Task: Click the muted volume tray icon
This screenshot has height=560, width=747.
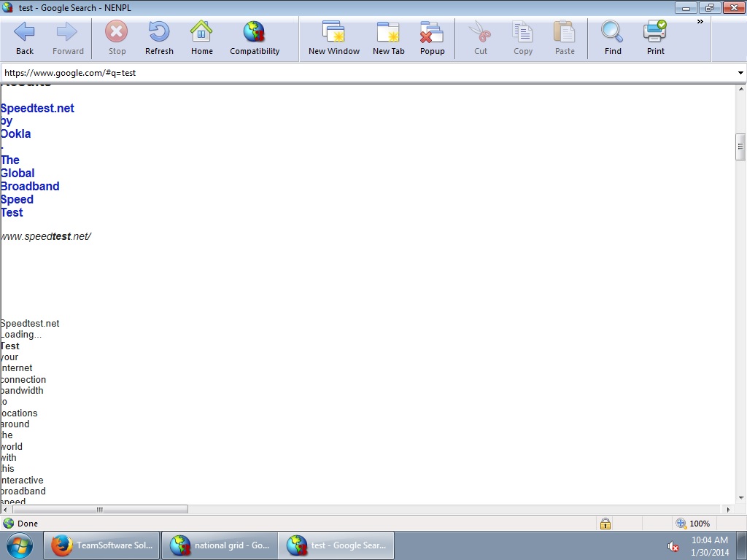Action: tap(672, 546)
